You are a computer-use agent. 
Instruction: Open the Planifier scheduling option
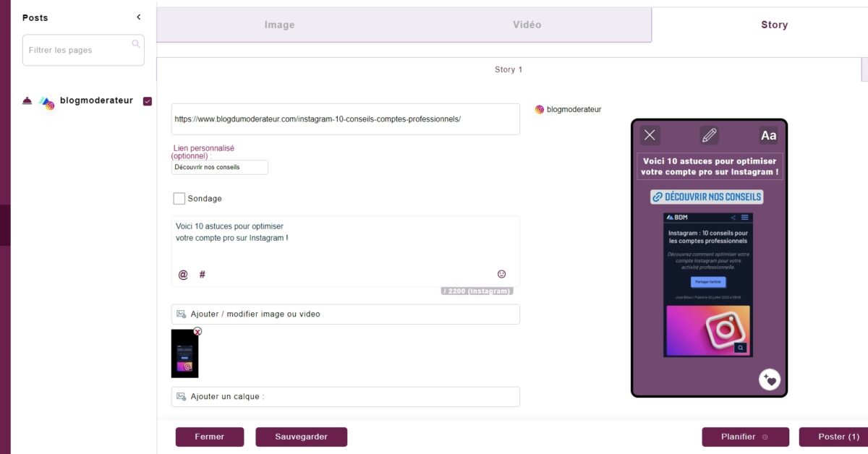[x=746, y=437]
